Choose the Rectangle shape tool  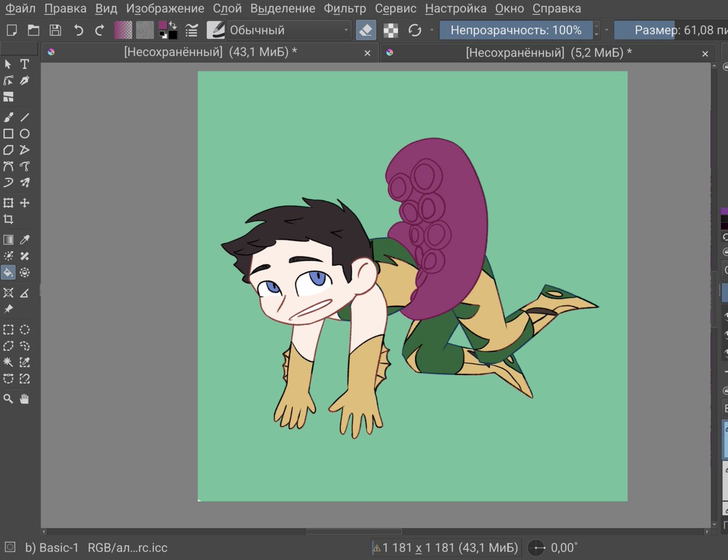point(8,133)
